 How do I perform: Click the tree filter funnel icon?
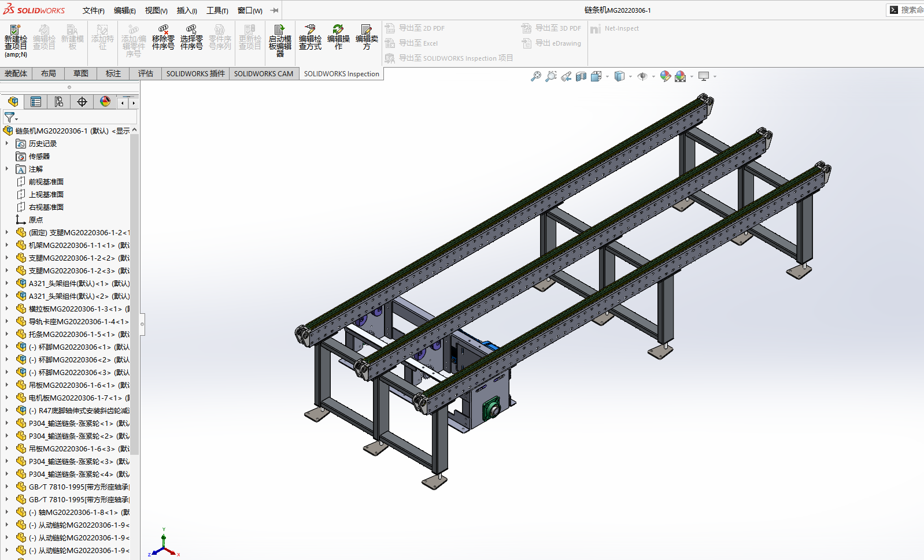[x=10, y=117]
